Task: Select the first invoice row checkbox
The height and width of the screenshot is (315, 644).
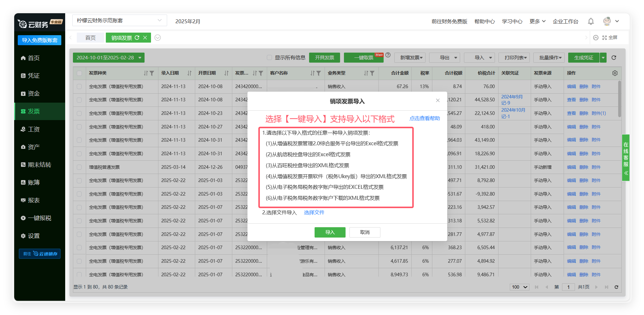Action: [x=79, y=86]
